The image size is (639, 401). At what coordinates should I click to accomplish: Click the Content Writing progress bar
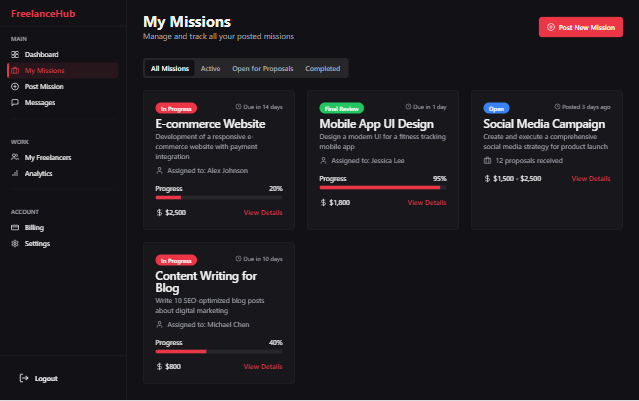click(x=219, y=351)
